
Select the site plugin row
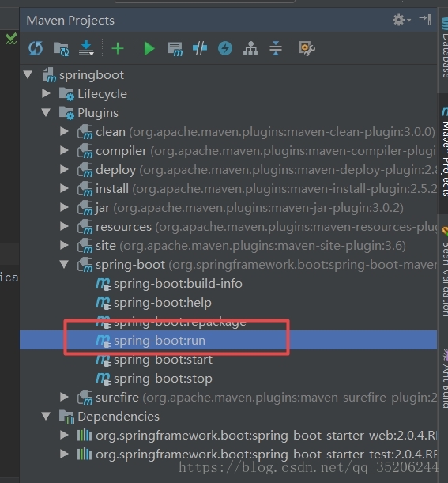[228, 246]
